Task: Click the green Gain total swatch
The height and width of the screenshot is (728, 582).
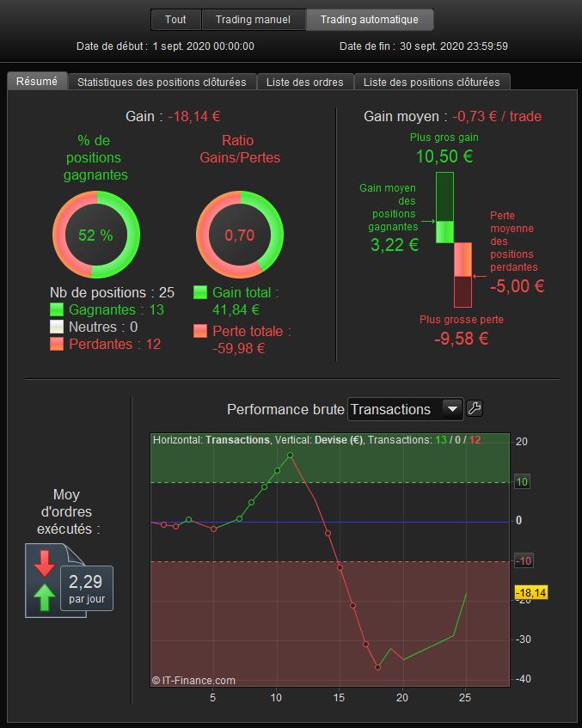Action: [x=200, y=292]
